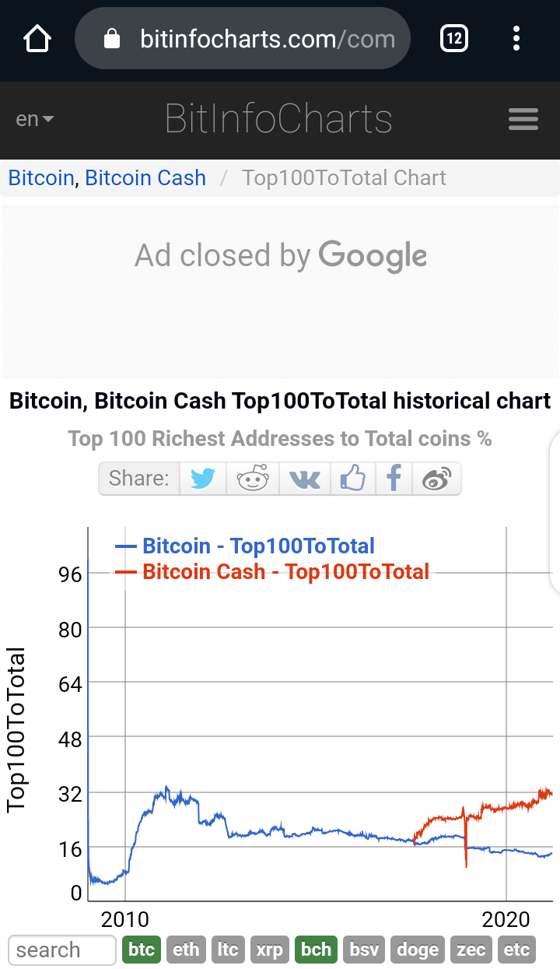Open the BitInfoCharts hamburger menu

point(523,119)
